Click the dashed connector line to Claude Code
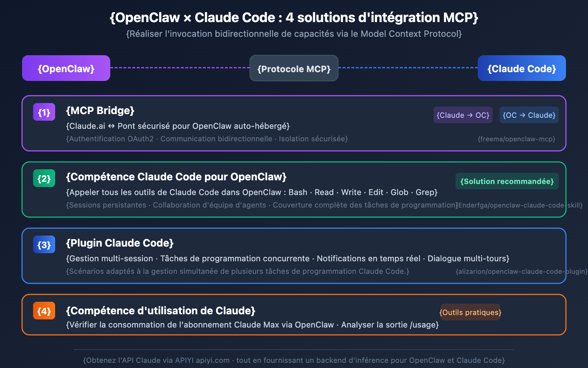588x368 pixels. tap(408, 68)
